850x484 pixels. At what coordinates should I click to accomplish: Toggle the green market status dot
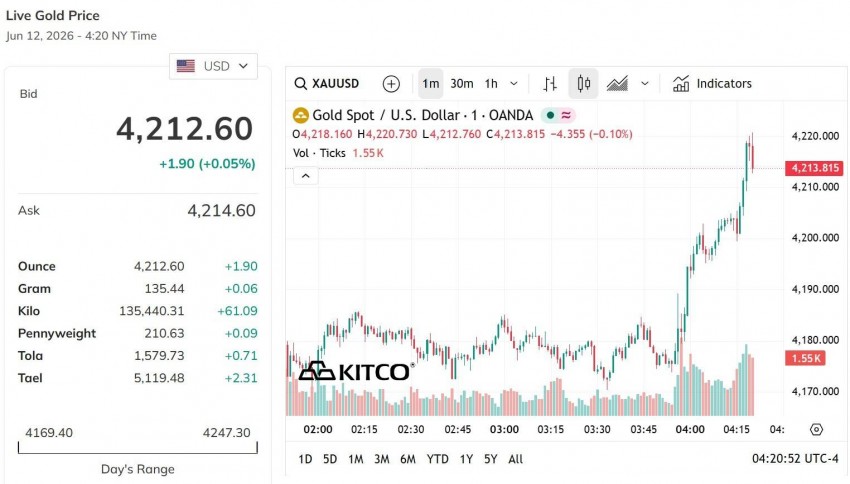[550, 115]
